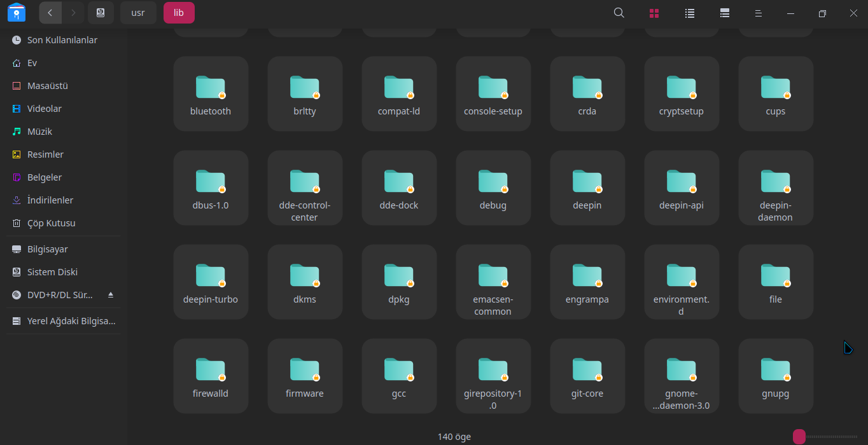Screen dimensions: 868x445
Task: Select the gnupg folder
Action: click(776, 376)
